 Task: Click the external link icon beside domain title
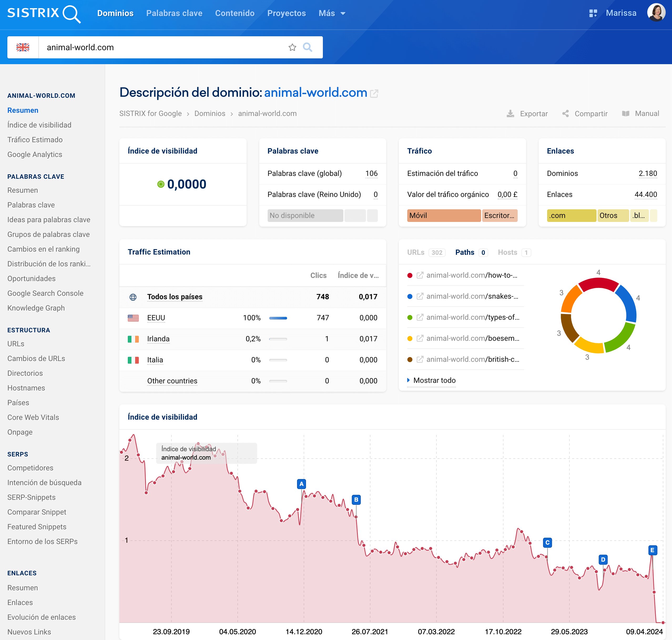(x=374, y=93)
